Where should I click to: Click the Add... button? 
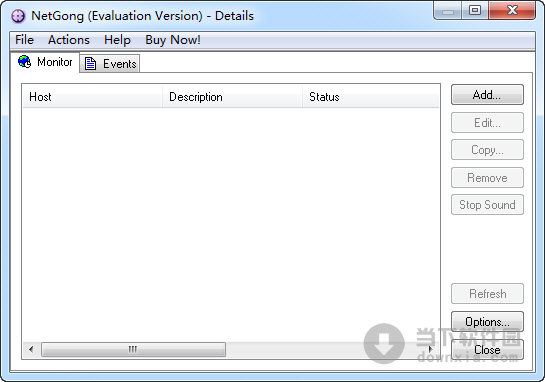[x=487, y=95]
